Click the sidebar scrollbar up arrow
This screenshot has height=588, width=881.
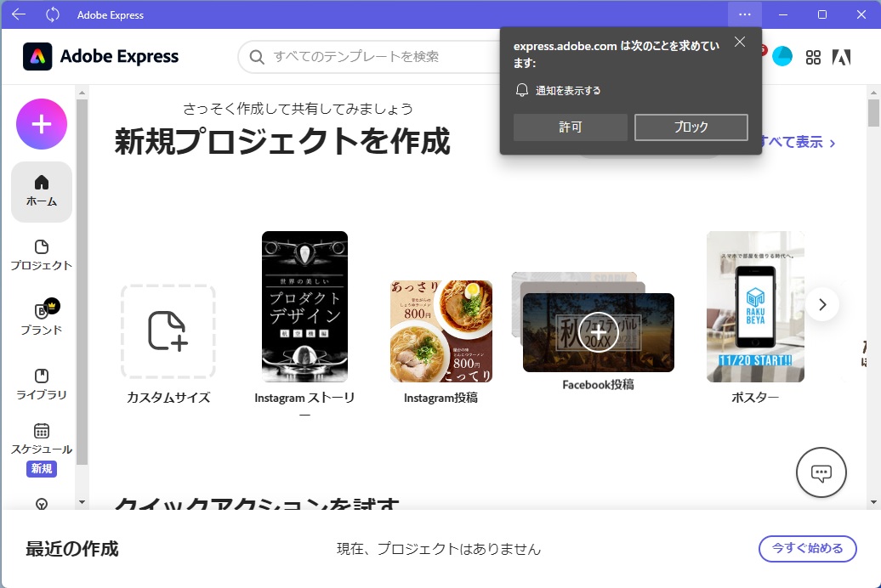coord(82,93)
